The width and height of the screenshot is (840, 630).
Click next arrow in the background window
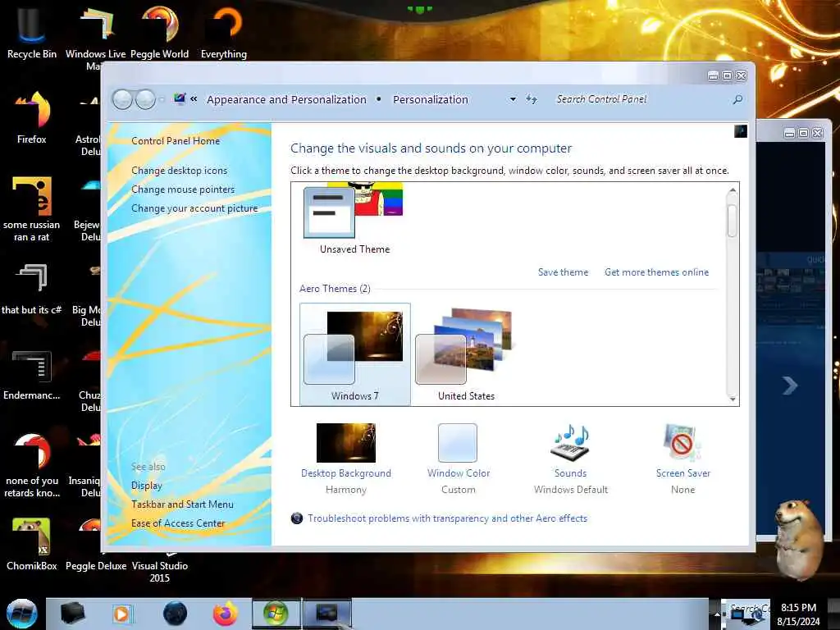point(790,386)
